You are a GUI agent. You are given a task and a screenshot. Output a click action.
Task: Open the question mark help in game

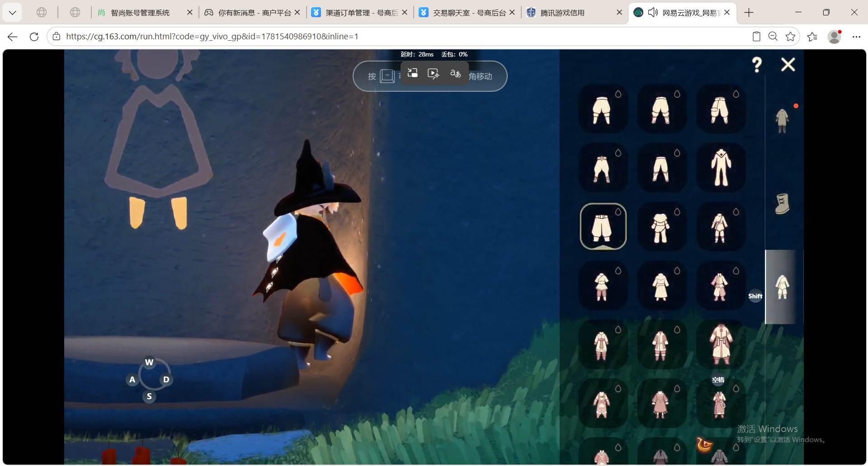click(x=757, y=65)
